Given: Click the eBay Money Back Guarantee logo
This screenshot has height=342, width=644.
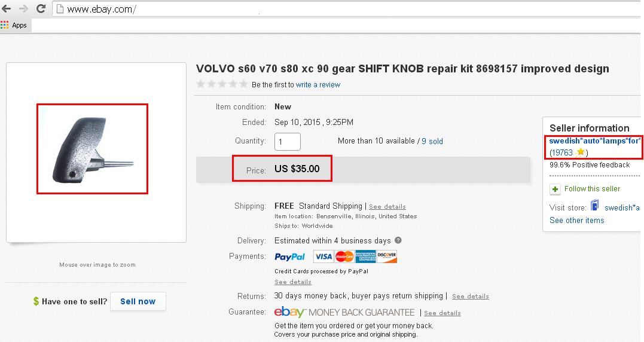Looking at the screenshot, I should click(x=344, y=312).
